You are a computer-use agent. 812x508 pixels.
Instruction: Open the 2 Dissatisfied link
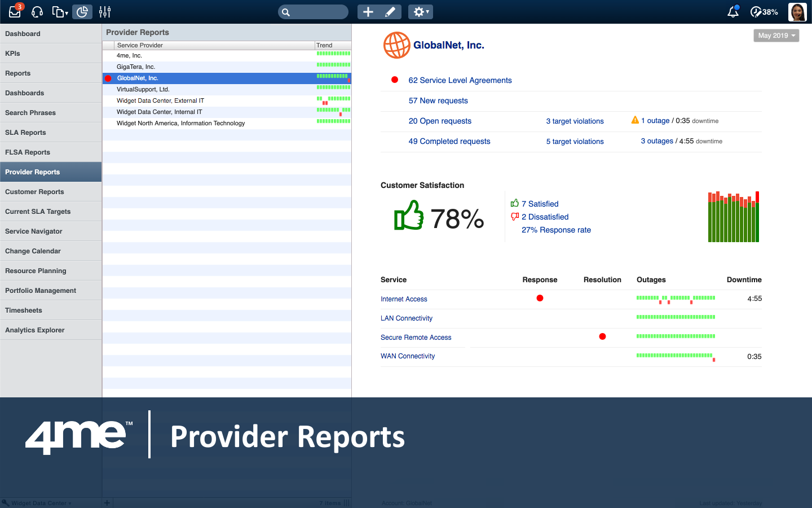tap(545, 217)
